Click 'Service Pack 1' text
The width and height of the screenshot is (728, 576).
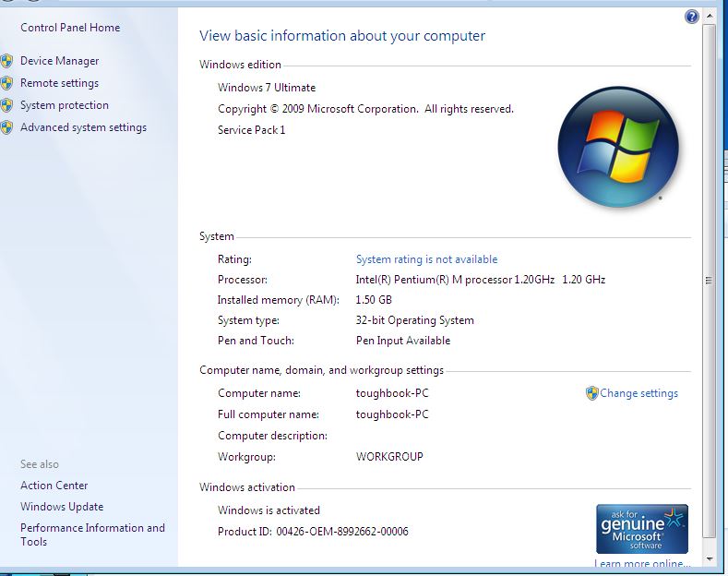coord(252,130)
